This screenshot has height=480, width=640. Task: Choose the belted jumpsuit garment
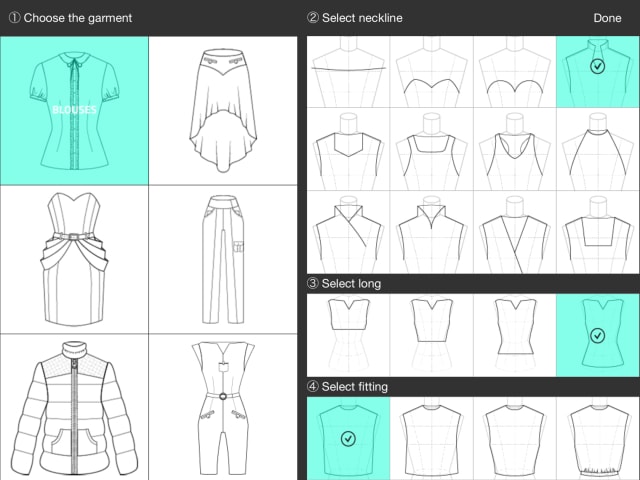223,407
